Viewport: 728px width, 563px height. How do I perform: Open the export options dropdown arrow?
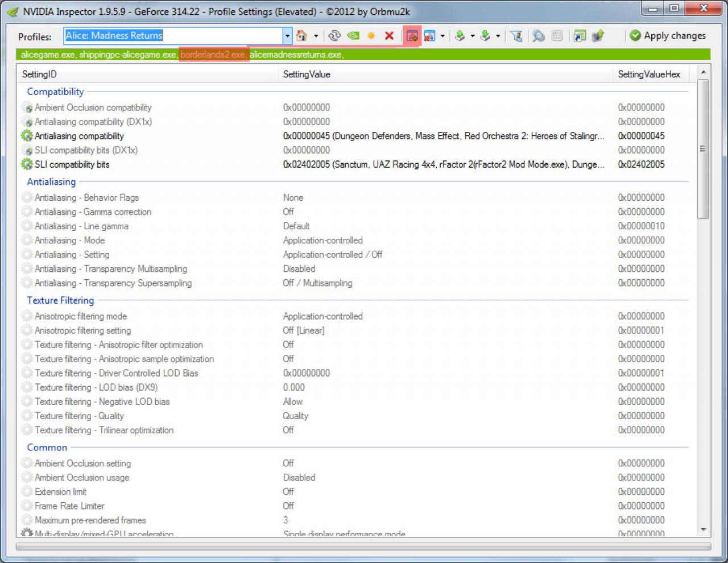473,36
